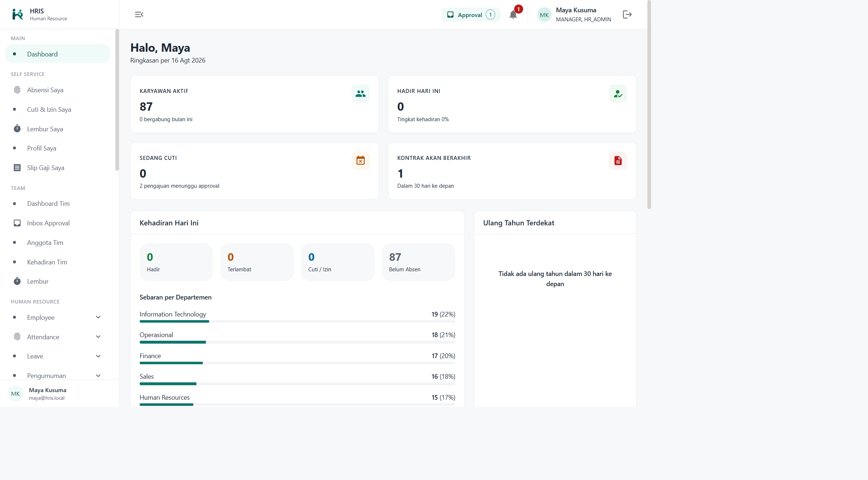Click the maya@hris.local email in the sidebar
868x480 pixels.
[x=47, y=398]
